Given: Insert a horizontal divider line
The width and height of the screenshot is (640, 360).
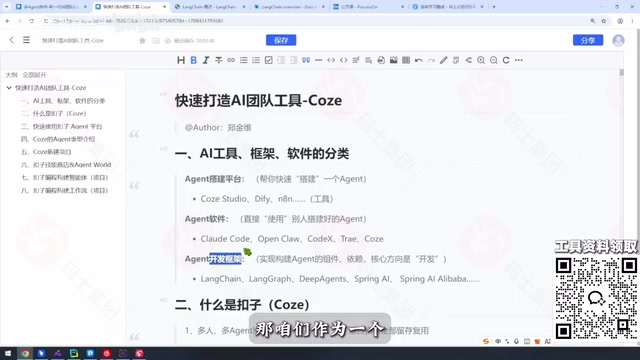Looking at the screenshot, I should (318, 60).
